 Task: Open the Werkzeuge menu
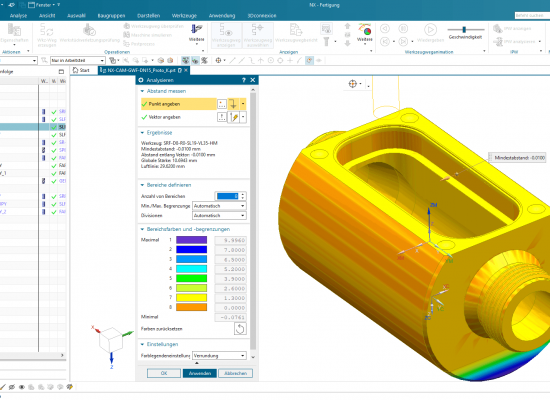point(184,15)
